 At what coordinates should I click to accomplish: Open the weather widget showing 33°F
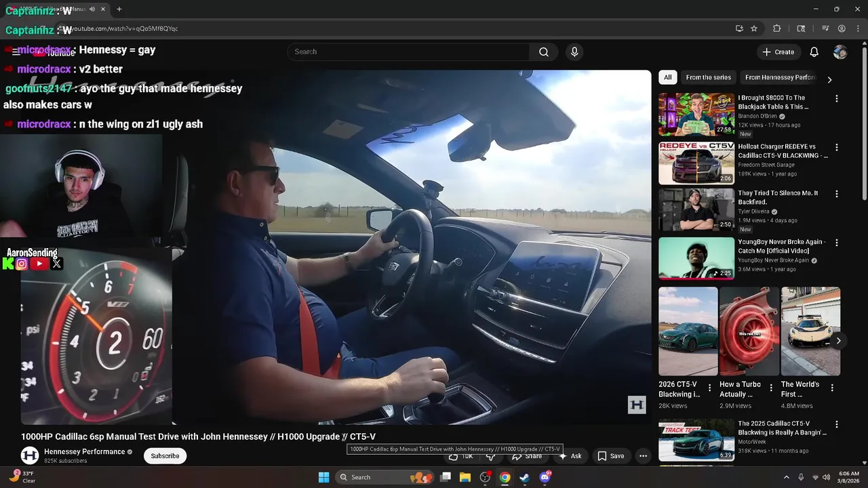(x=22, y=477)
